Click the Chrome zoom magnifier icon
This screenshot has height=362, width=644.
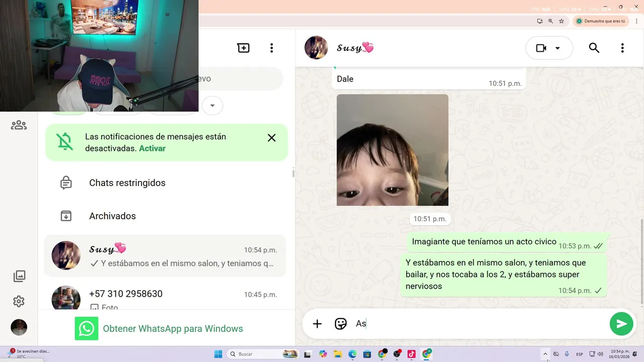(550, 21)
